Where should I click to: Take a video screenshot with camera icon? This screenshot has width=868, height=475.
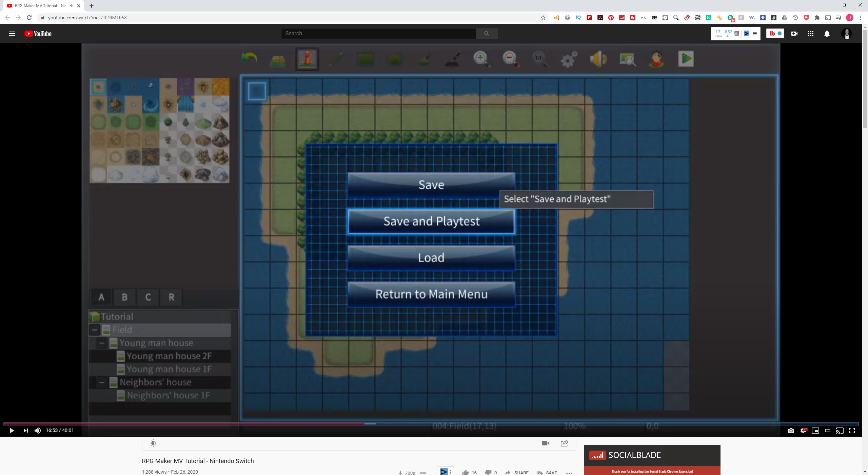click(x=791, y=431)
